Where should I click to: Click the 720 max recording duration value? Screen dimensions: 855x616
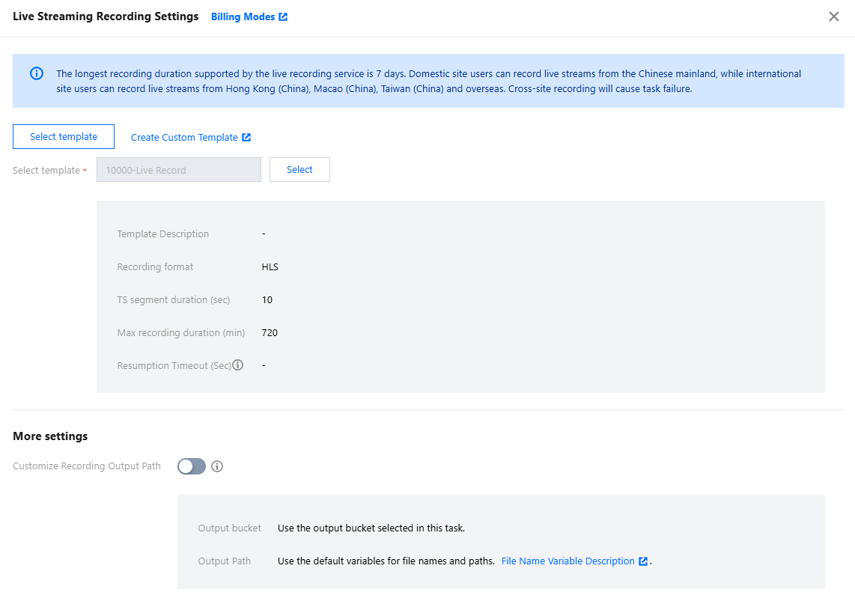tap(270, 332)
